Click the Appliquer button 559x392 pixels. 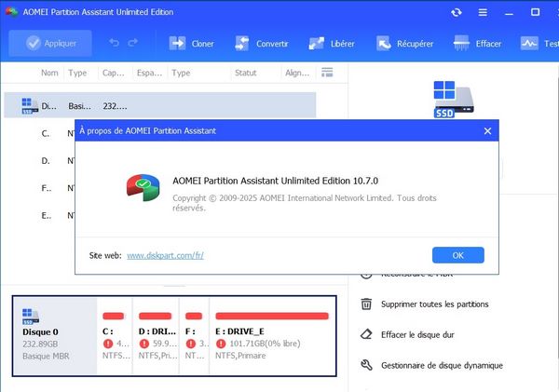click(50, 44)
